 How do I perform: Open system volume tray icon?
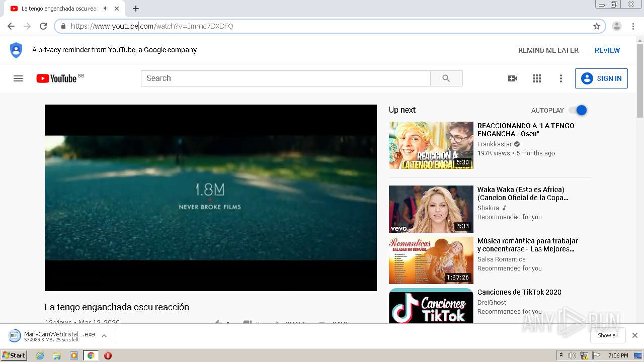572,355
